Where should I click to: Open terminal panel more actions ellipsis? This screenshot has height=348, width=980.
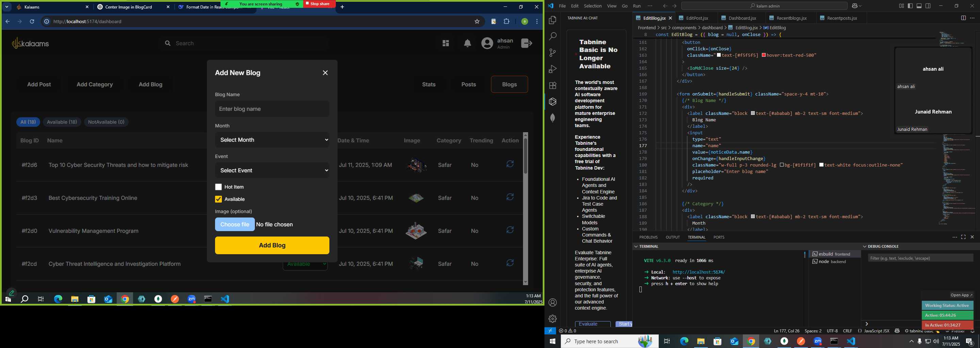pos(954,237)
